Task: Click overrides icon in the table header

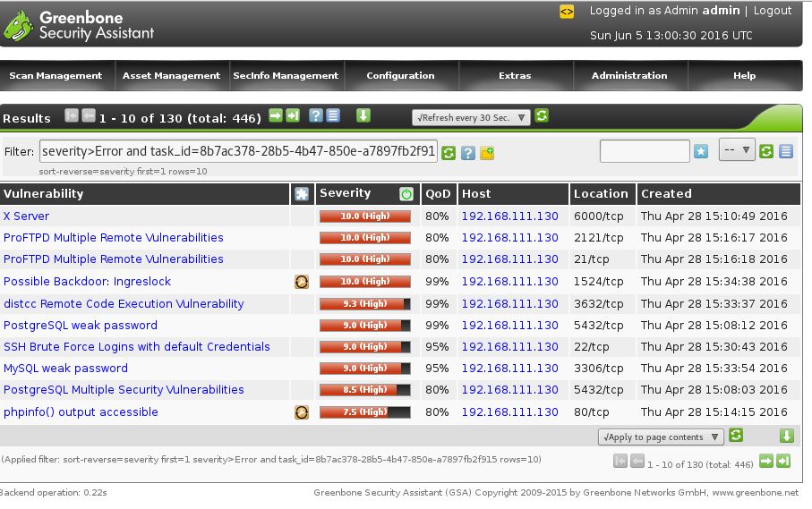Action: [302, 194]
